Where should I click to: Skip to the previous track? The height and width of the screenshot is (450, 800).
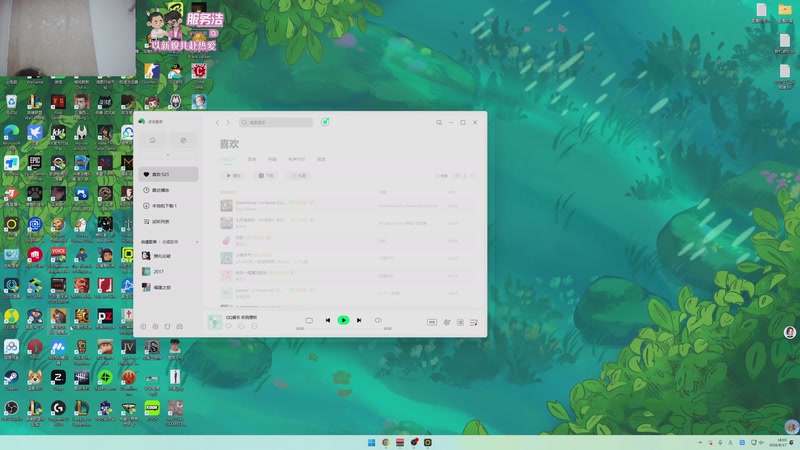point(328,321)
